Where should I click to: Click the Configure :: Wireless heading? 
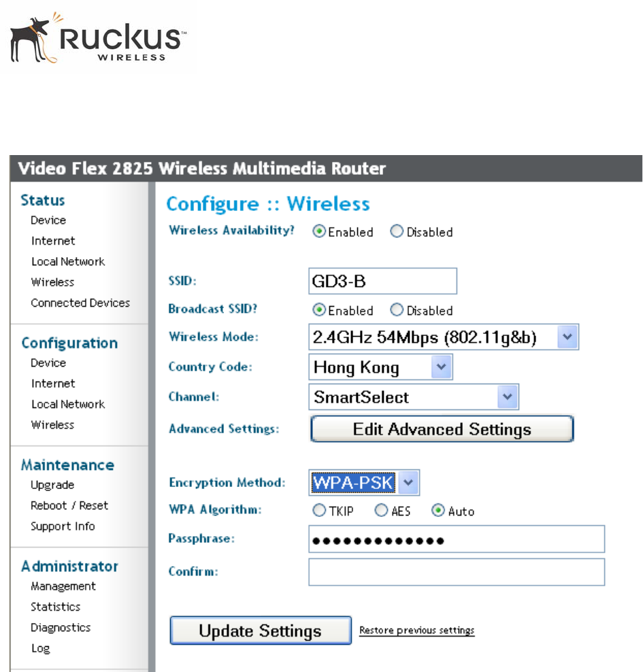[268, 204]
